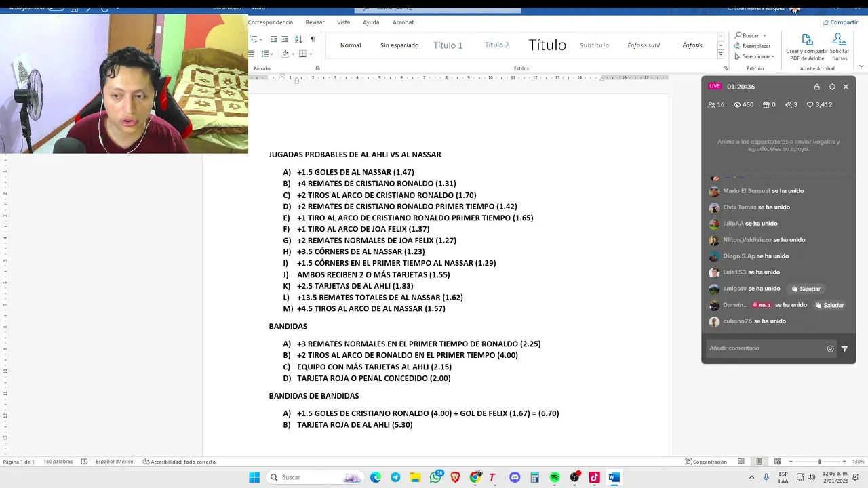This screenshot has width=868, height=488.
Task: Click the gifts icon in live panel
Action: point(766,105)
